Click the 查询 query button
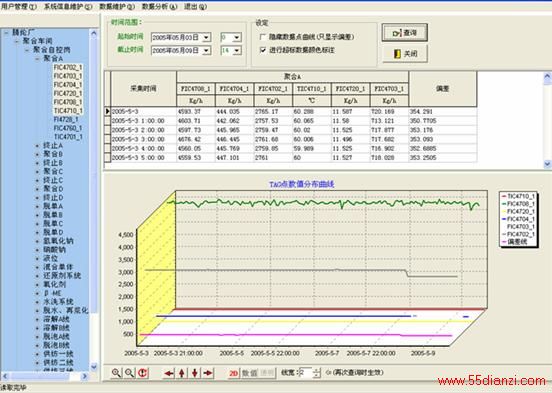This screenshot has width=552, height=393. (x=405, y=33)
